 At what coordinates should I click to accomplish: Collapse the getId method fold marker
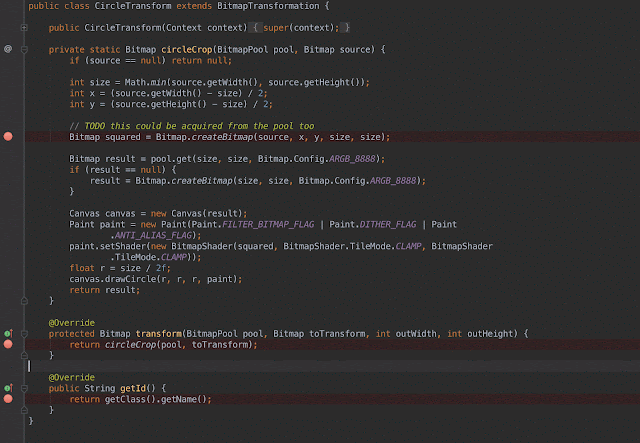click(24, 388)
